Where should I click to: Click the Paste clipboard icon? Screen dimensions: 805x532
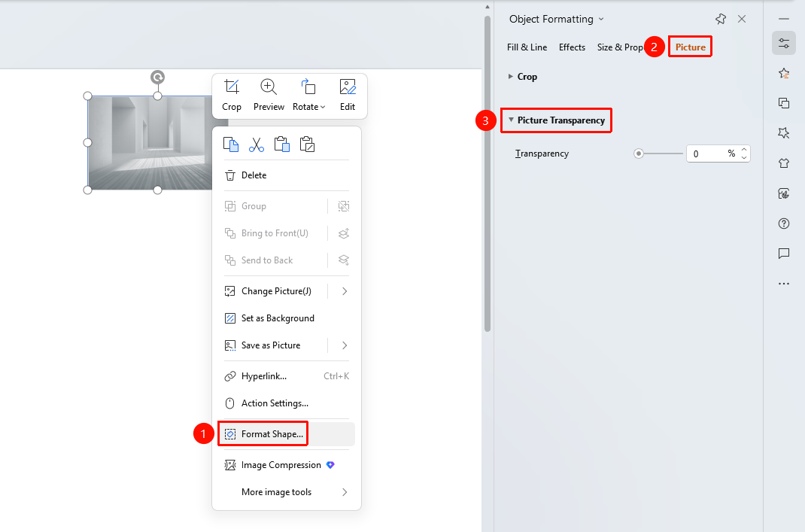(x=282, y=144)
